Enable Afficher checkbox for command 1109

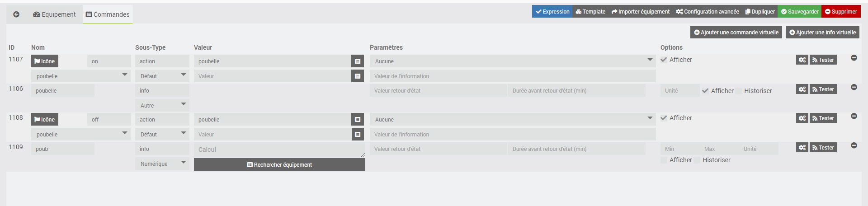(x=664, y=160)
